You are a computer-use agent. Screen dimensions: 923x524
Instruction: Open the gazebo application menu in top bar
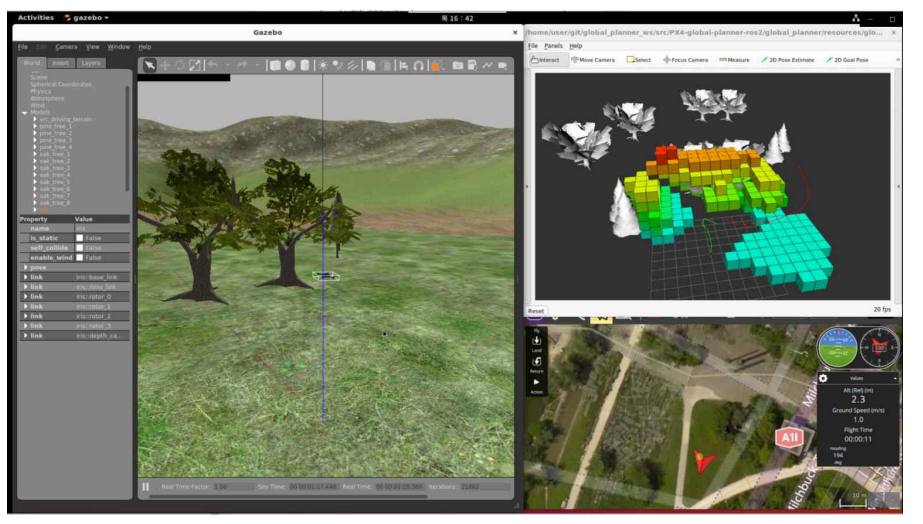[87, 18]
